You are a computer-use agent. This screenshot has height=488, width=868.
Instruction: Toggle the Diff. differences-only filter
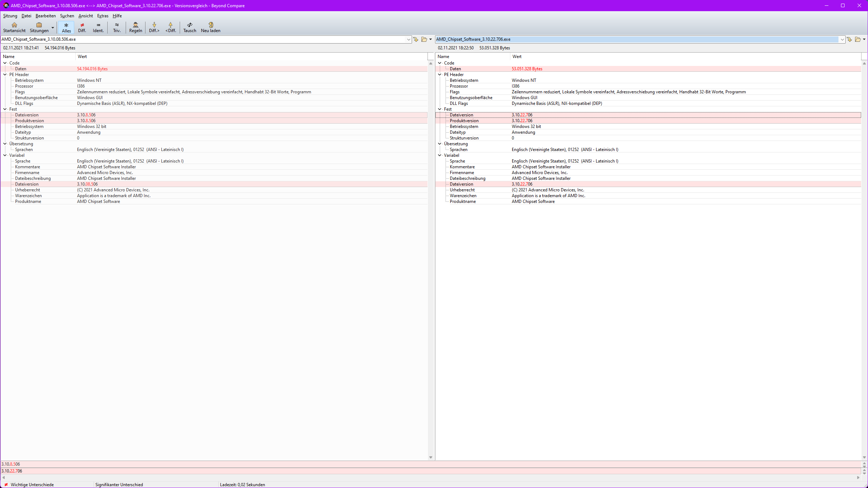coord(82,27)
